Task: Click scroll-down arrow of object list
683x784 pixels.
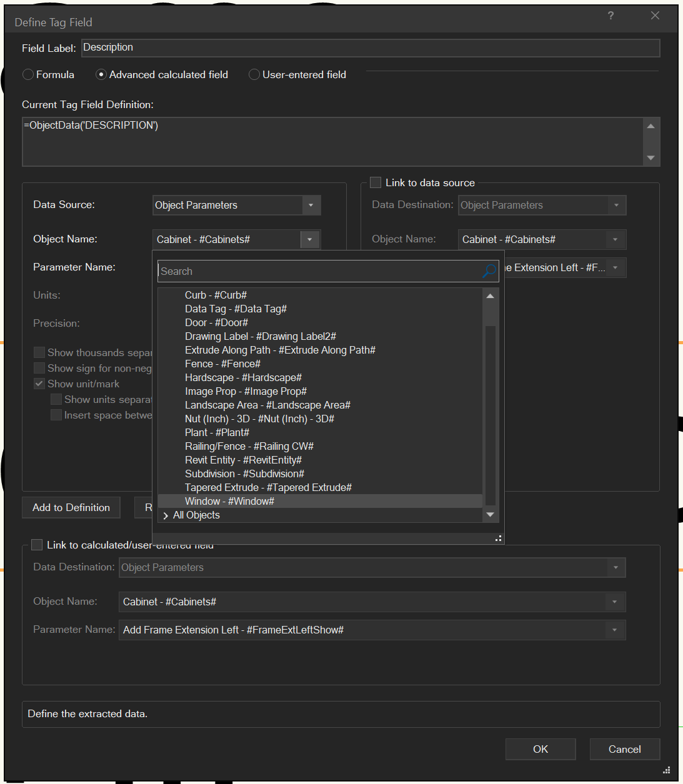Action: [490, 515]
